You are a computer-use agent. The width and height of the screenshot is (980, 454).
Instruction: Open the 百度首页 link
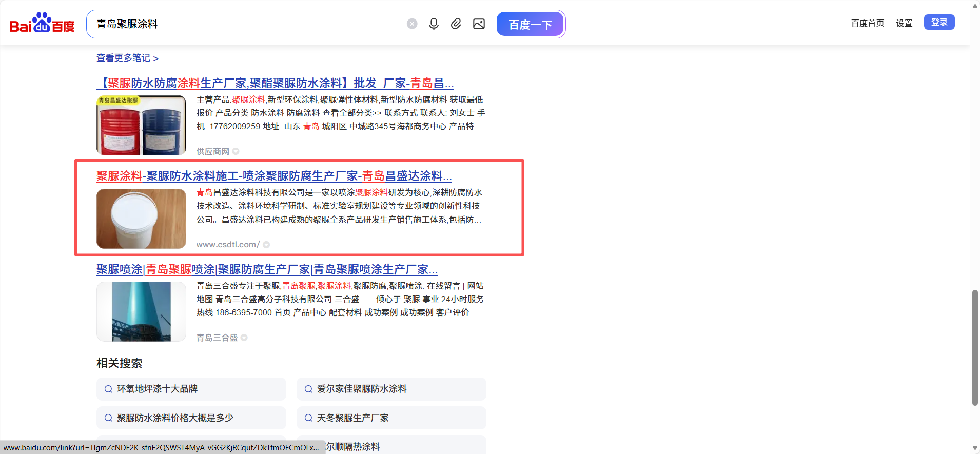868,23
